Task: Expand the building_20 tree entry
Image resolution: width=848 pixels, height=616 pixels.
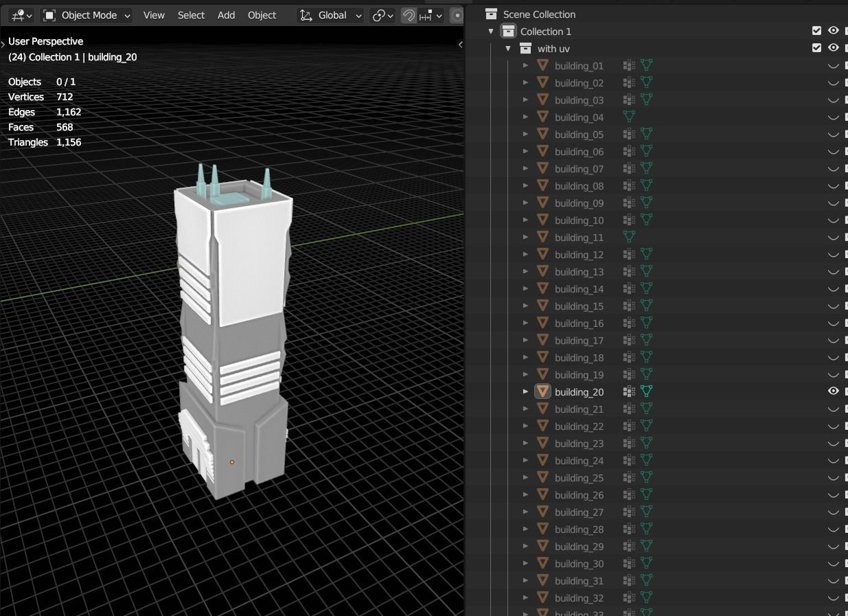Action: click(x=526, y=391)
